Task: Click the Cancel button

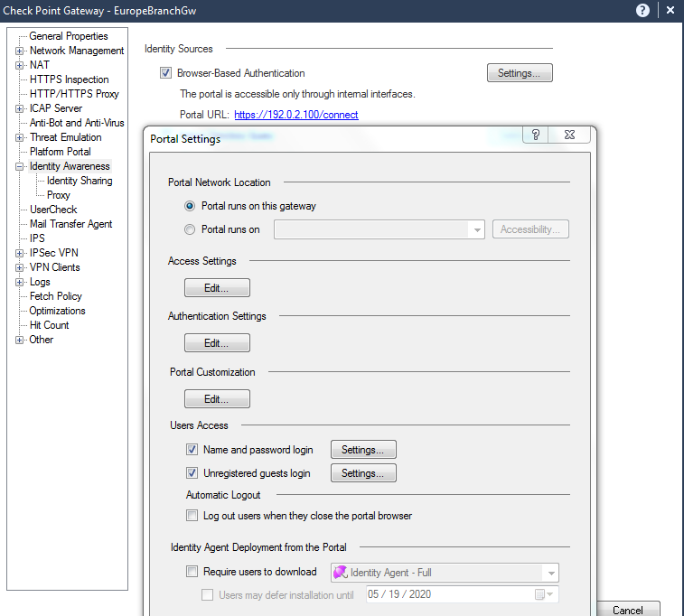Action: pyautogui.click(x=628, y=610)
